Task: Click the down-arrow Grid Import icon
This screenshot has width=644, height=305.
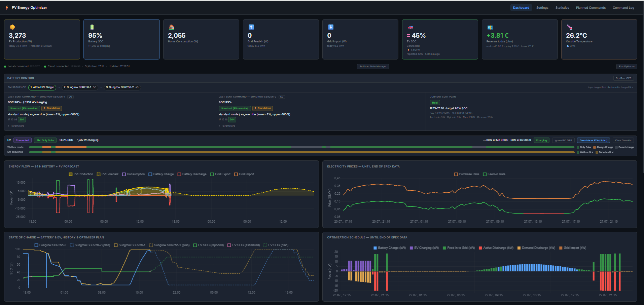Action: [331, 27]
